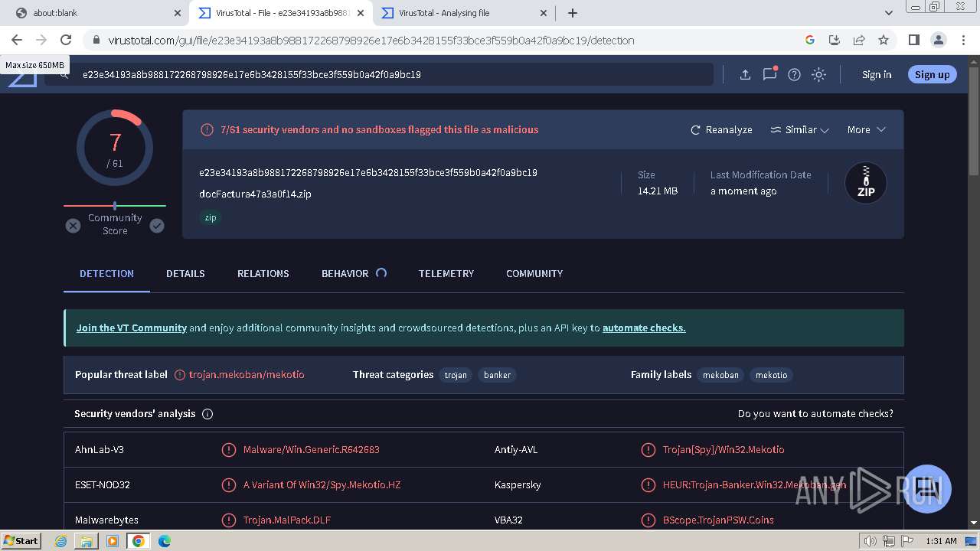This screenshot has width=980, height=551.
Task: Click Trojan.MalPack.DLF detection text
Action: tap(287, 520)
